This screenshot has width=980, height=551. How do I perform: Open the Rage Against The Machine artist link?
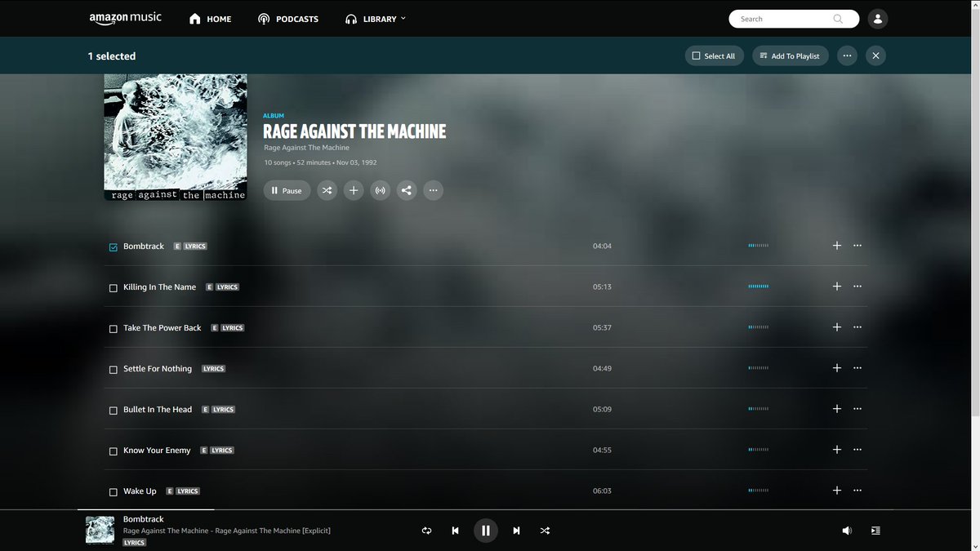[306, 148]
